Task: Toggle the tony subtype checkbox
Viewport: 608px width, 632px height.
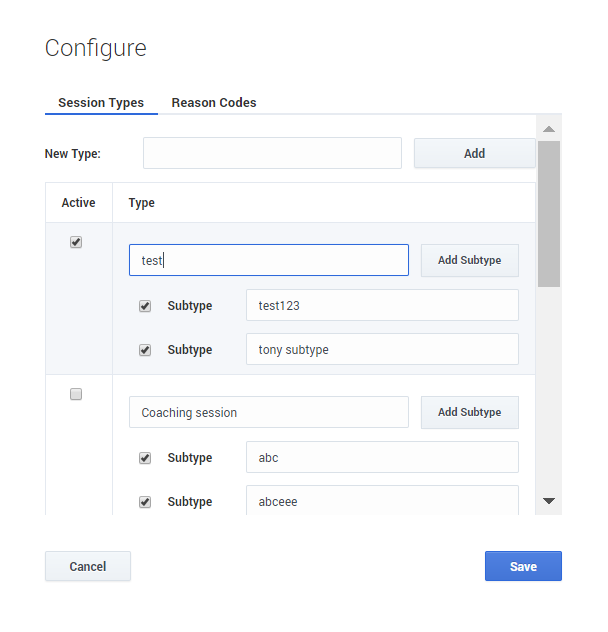Action: [x=145, y=350]
